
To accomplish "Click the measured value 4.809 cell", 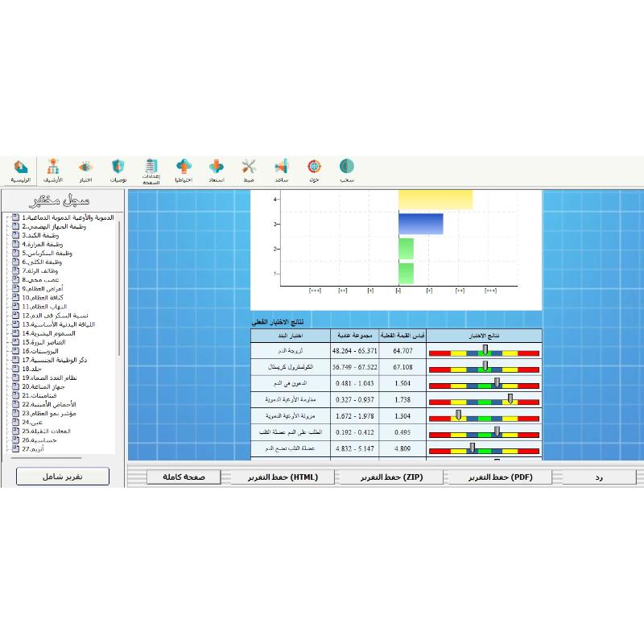I will click(x=402, y=449).
